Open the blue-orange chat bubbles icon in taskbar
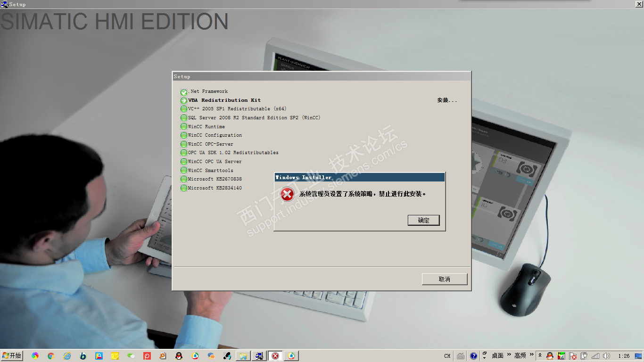The image size is (644, 362). (x=211, y=356)
